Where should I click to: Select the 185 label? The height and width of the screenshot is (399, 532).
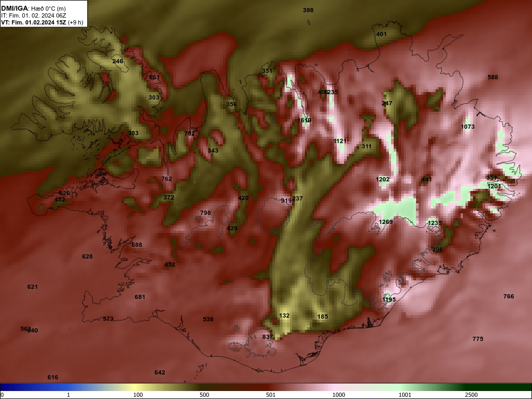(x=322, y=317)
